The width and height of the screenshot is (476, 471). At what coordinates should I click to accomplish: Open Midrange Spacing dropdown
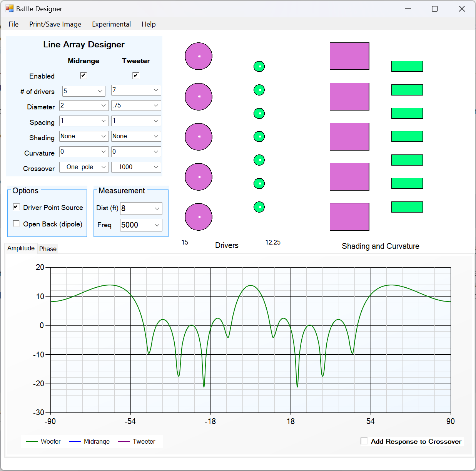pos(84,121)
